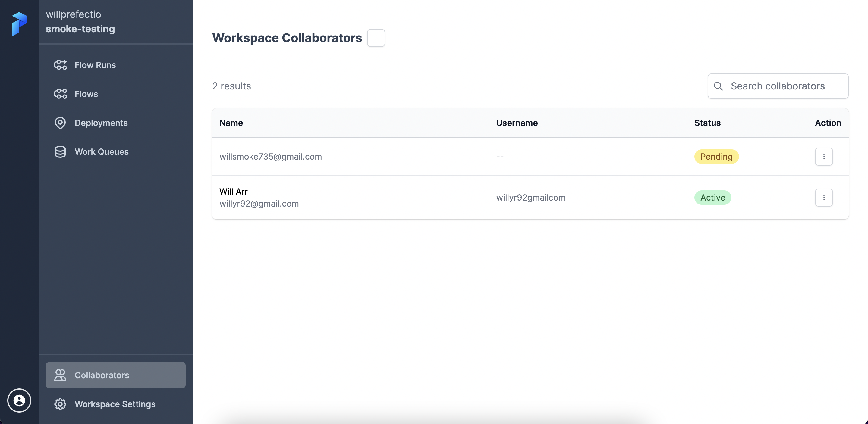
Task: Click the search magnifier icon
Action: pyautogui.click(x=718, y=86)
